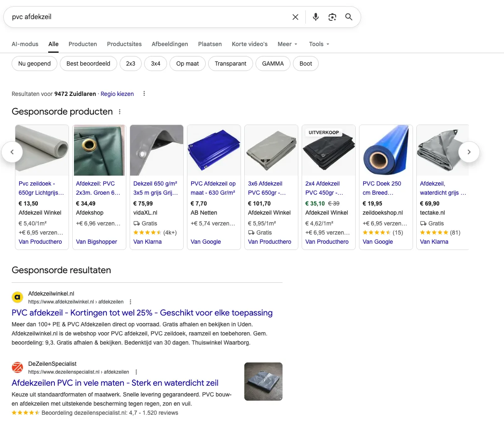Open ad options for DeZeilenSpecialist result
This screenshot has width=504, height=421.
tap(136, 372)
